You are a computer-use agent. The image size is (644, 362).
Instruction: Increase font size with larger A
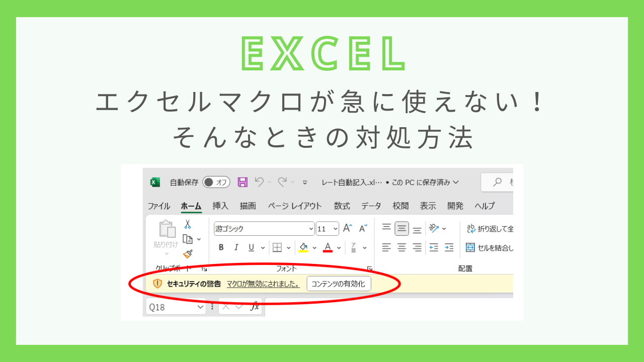(x=348, y=228)
